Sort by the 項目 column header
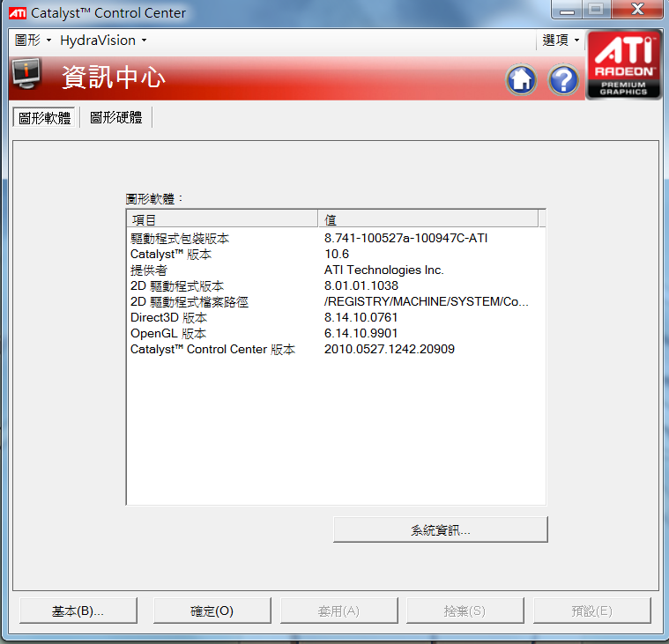Screen dimensions: 669x644 [222, 219]
